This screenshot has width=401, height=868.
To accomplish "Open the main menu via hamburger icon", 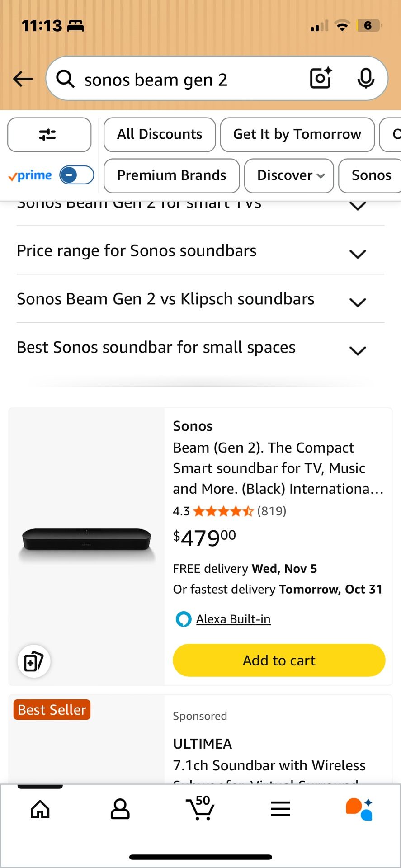I will pyautogui.click(x=280, y=809).
